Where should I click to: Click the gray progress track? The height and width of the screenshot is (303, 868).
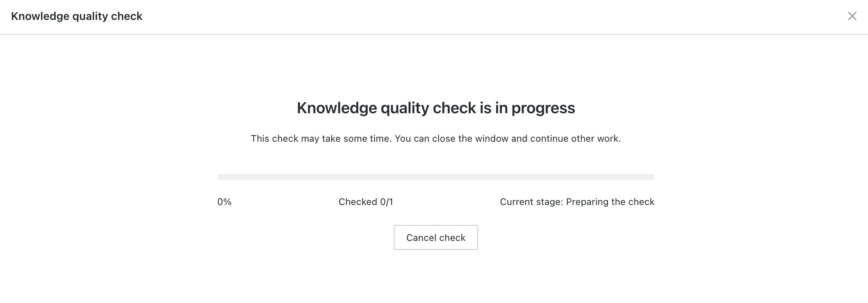point(436,177)
